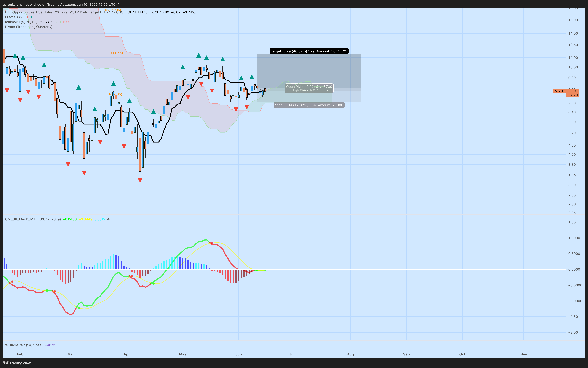The width and height of the screenshot is (588, 368).
Task: Click the cyan 0.0012 histogram value
Action: pos(100,219)
